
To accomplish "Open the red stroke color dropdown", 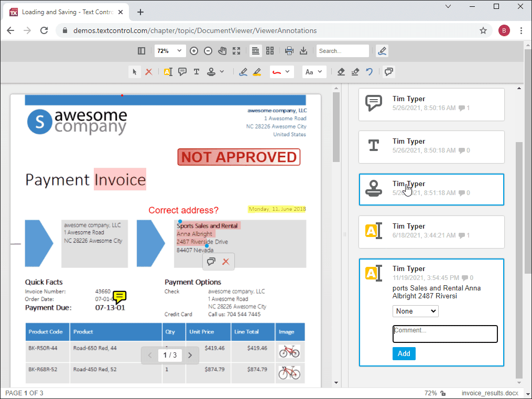I will point(281,72).
